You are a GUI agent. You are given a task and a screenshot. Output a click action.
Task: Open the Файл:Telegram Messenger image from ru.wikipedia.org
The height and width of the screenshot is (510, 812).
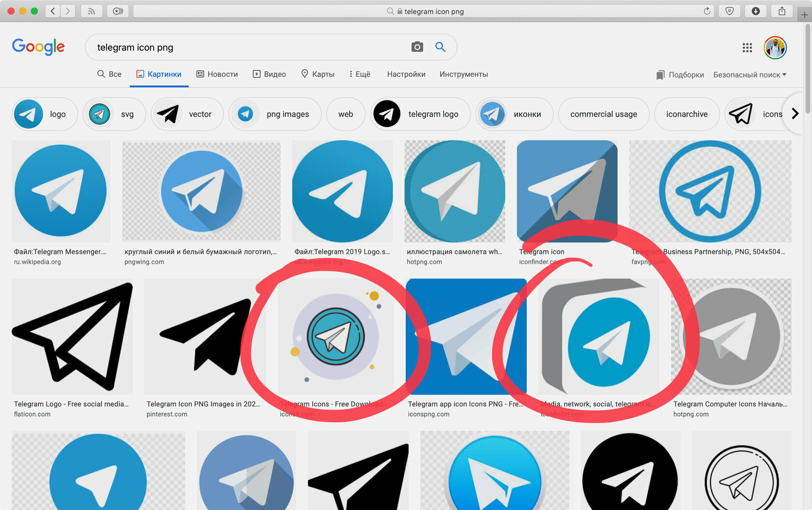click(61, 191)
